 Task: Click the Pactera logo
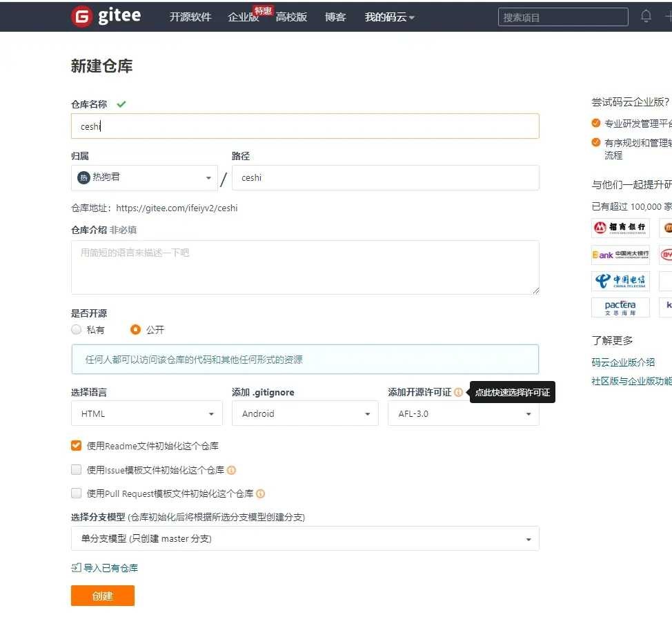coord(620,307)
